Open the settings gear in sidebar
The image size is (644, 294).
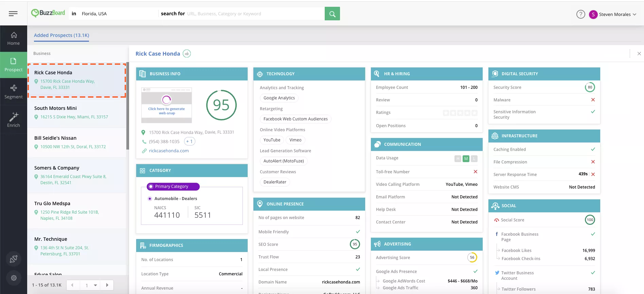tap(14, 278)
